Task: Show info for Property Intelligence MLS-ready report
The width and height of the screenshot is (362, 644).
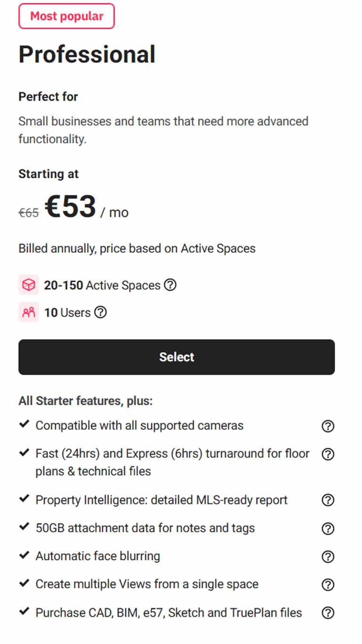Action: [328, 500]
